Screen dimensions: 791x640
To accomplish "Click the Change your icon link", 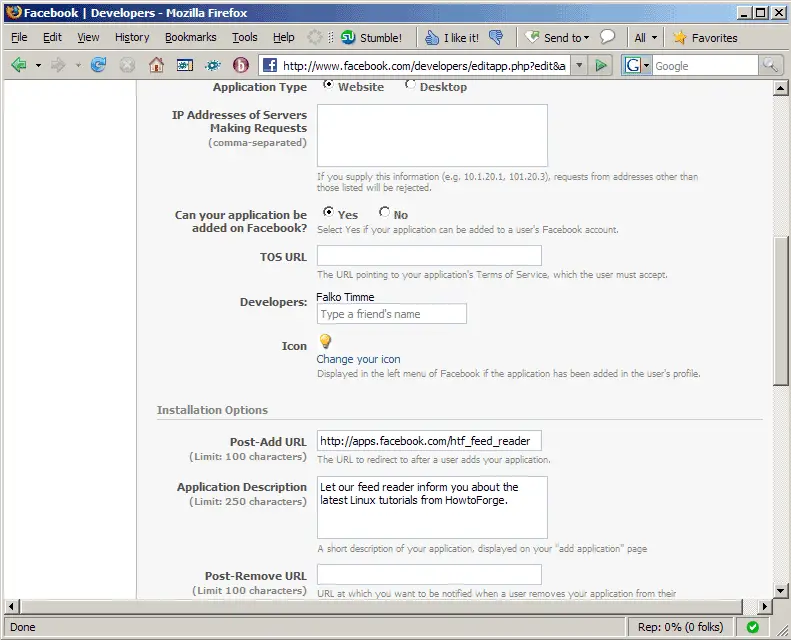I will point(358,359).
